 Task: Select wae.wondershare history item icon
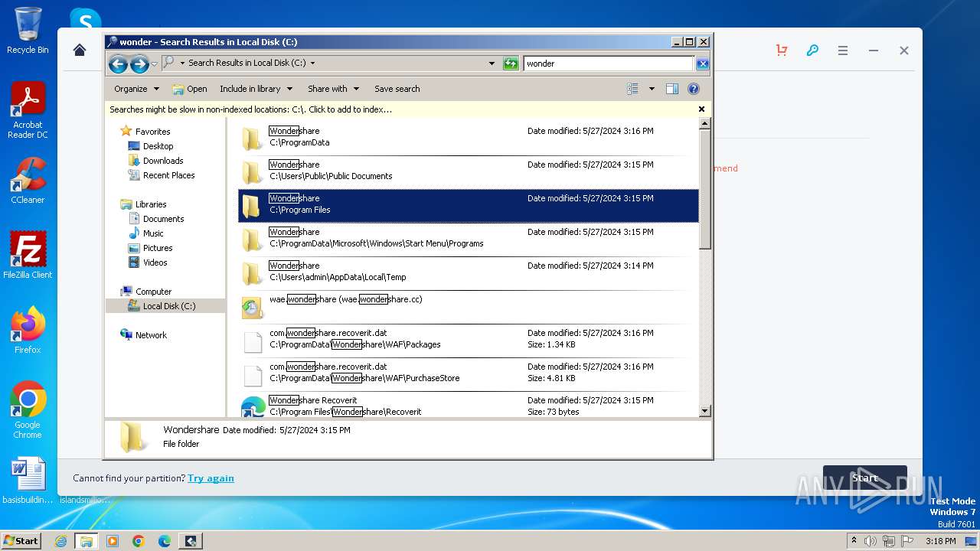(252, 308)
